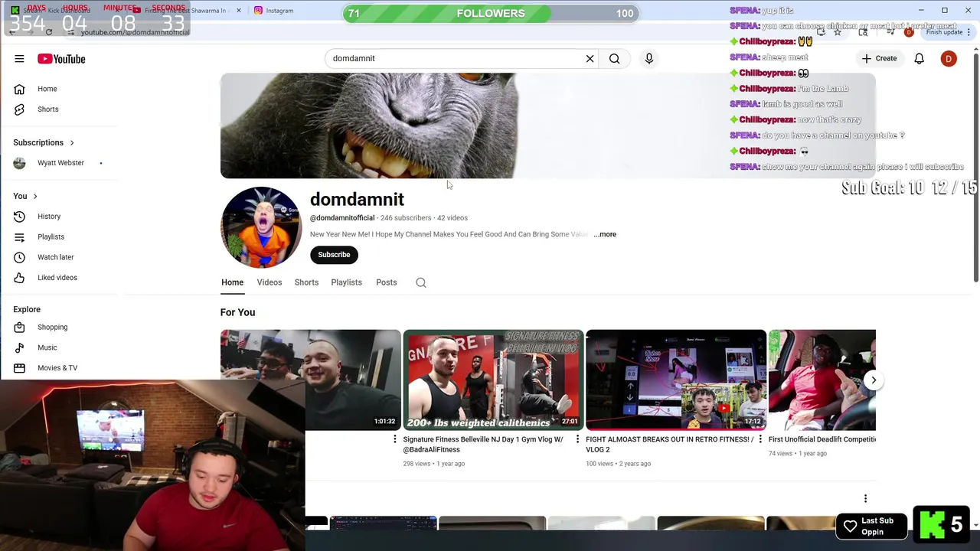
Task: Select the channel Playlists tab
Action: coord(346,282)
